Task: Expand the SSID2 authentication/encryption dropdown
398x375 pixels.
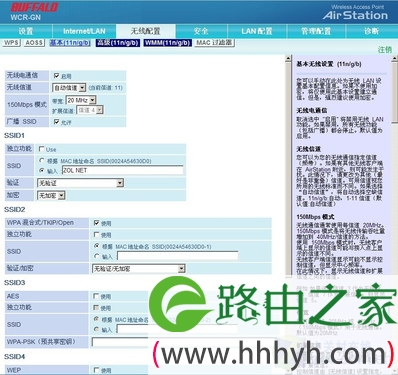Action: (138, 268)
